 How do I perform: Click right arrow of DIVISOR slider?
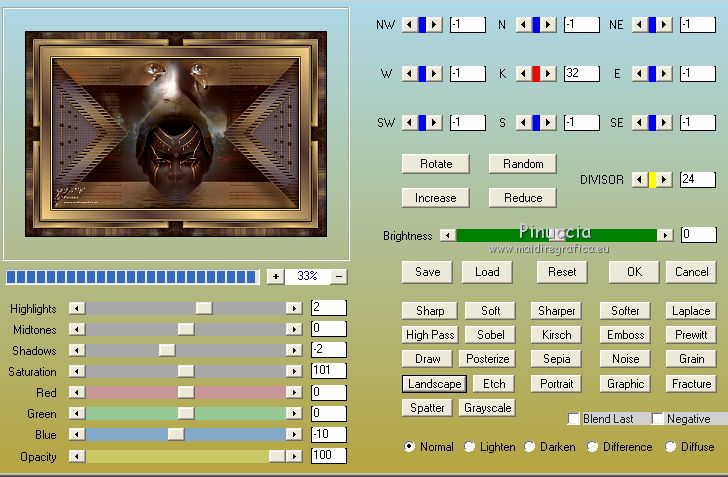(x=665, y=180)
